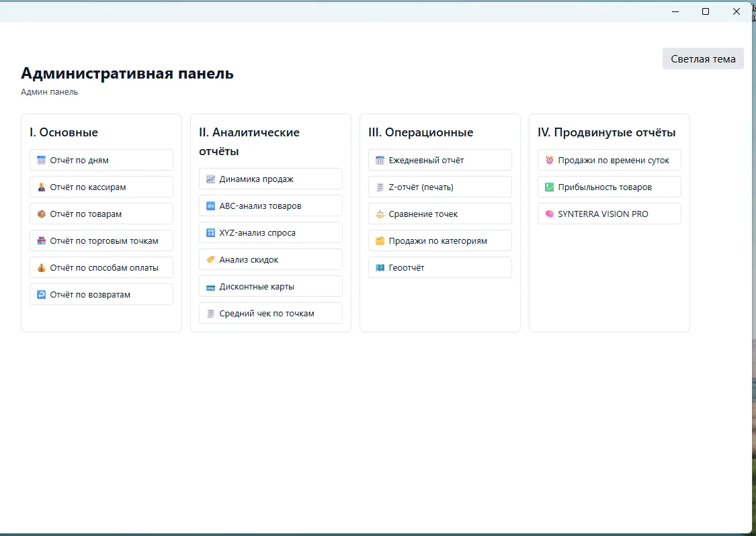The height and width of the screenshot is (536, 756).
Task: Click the brain icon beside SYNTERRA VISION PRO
Action: (x=550, y=214)
